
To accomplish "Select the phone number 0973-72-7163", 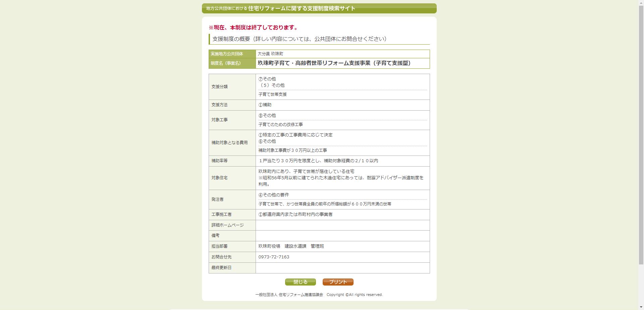I will (x=274, y=257).
